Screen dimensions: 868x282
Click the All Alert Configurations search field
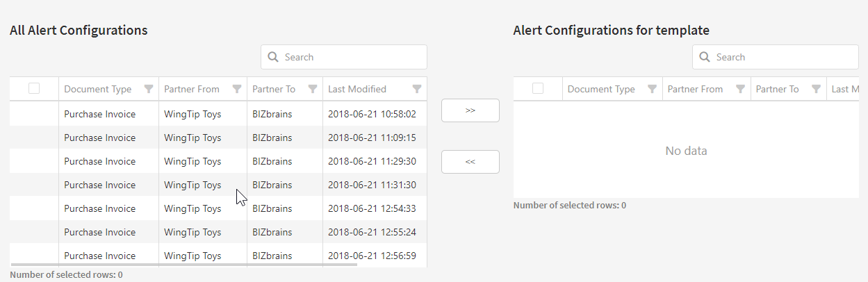(x=351, y=57)
